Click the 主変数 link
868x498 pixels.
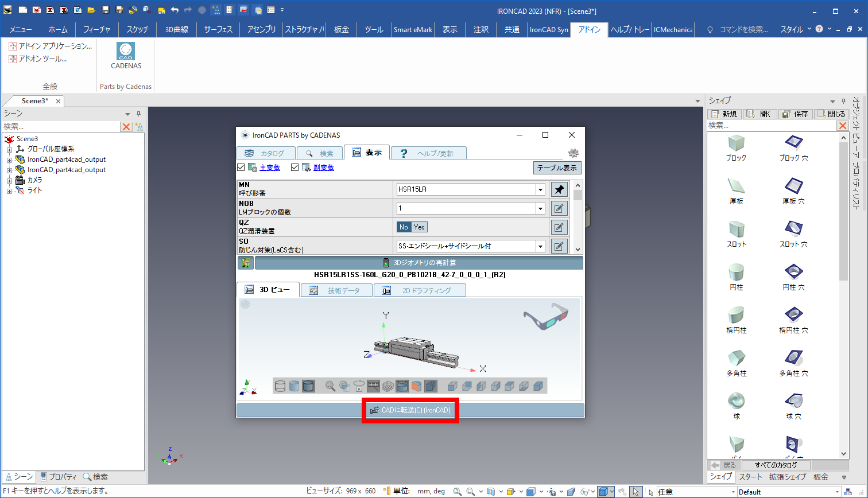pyautogui.click(x=270, y=168)
